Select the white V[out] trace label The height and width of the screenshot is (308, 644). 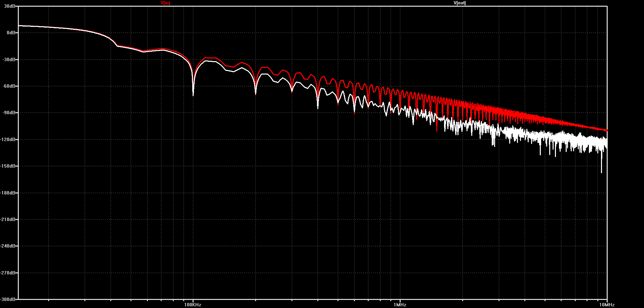[x=459, y=3]
